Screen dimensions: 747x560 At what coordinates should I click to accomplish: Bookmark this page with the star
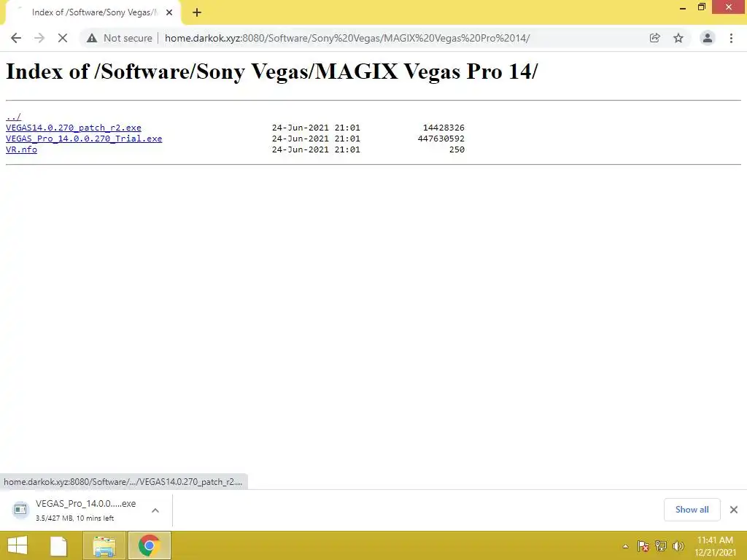[678, 38]
